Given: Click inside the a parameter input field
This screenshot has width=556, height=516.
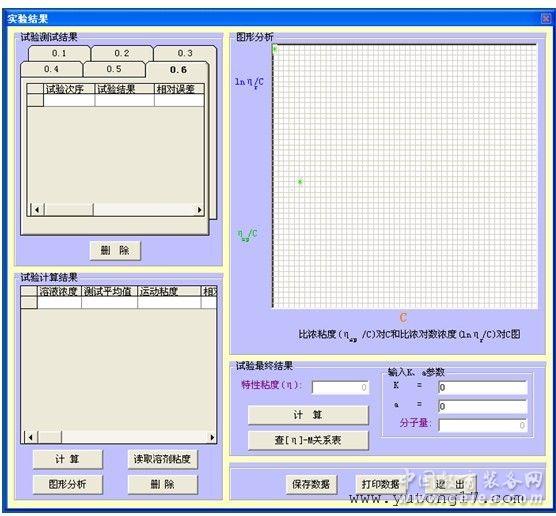Looking at the screenshot, I should [483, 406].
